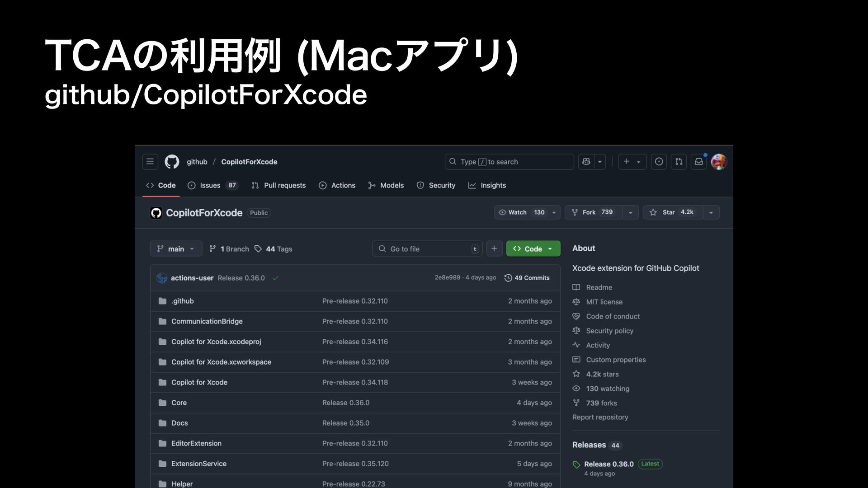Click the GitHub Octocat logo
This screenshot has width=868, height=488.
tap(172, 162)
